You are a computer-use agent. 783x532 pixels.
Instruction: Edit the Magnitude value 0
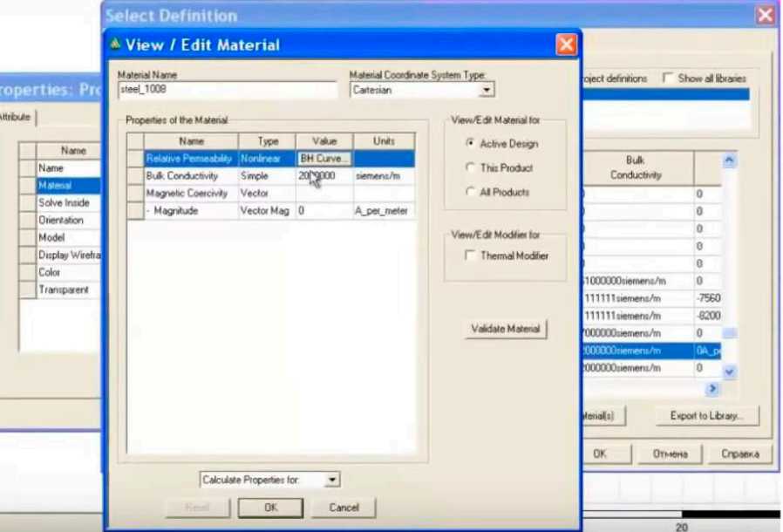[324, 211]
